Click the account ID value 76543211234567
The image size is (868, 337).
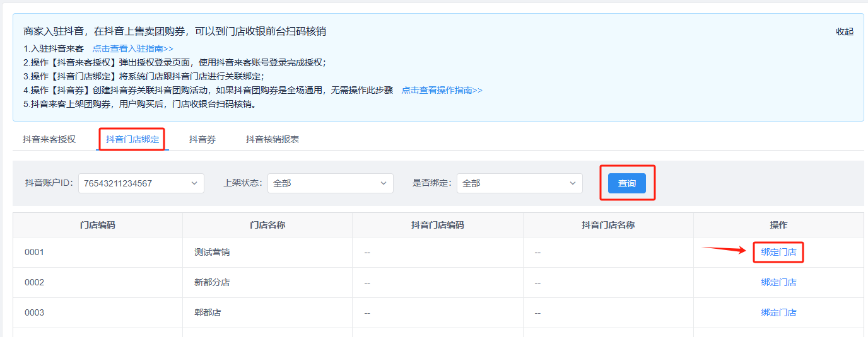(118, 183)
